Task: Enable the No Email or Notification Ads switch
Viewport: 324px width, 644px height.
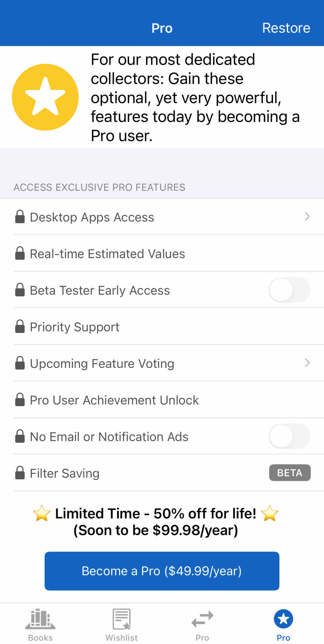Action: 289,436
